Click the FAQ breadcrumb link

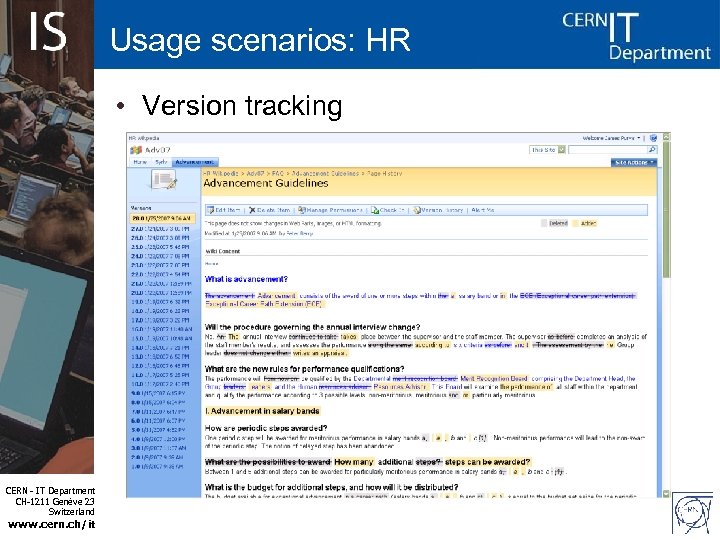[278, 174]
